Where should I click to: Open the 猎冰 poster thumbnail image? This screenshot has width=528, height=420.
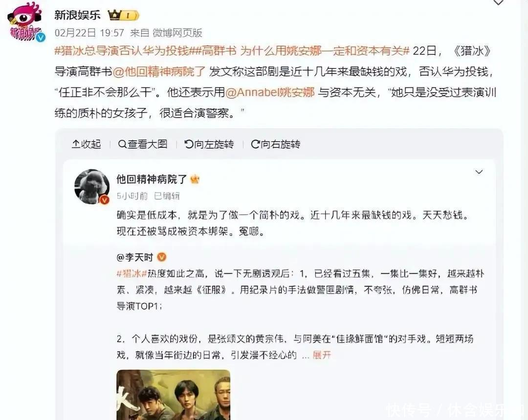coord(174,395)
